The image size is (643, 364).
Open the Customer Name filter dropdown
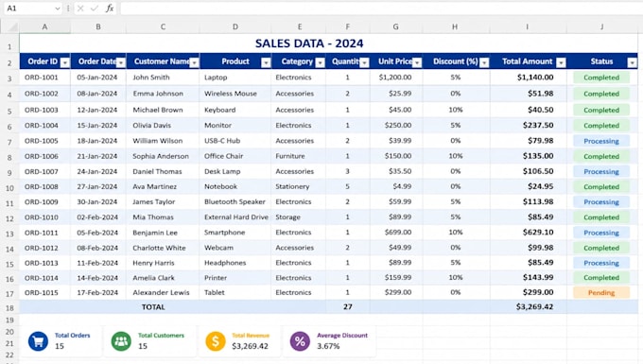pos(194,62)
